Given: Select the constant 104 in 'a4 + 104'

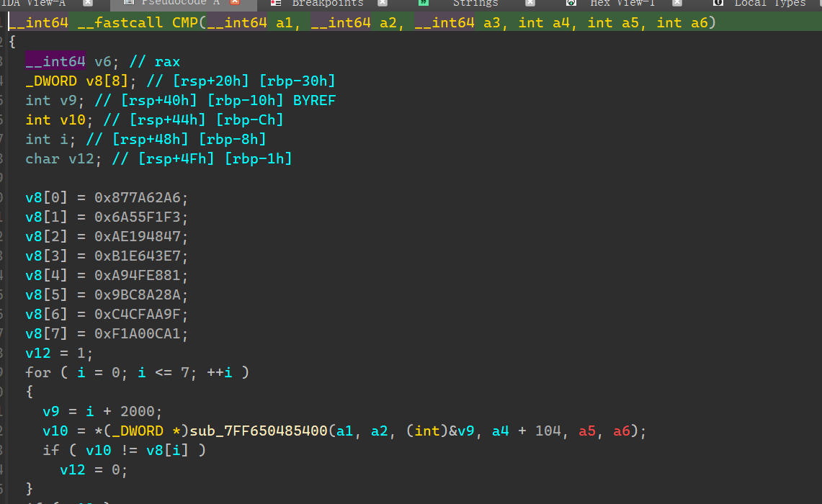Looking at the screenshot, I should pos(548,431).
